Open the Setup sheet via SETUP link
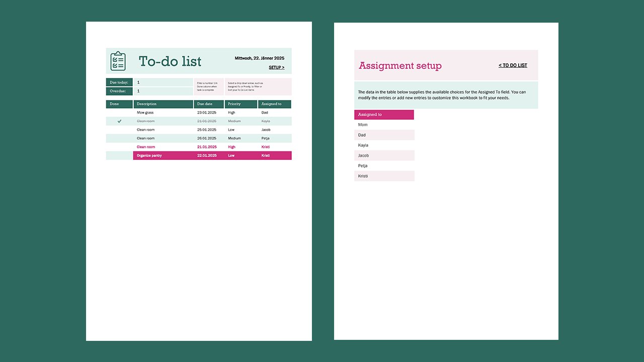This screenshot has width=644, height=362. tap(277, 67)
